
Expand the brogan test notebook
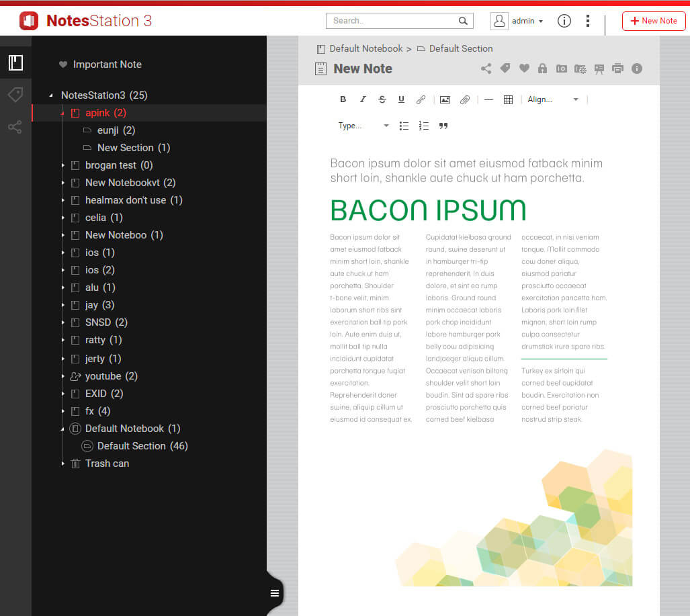[x=63, y=165]
